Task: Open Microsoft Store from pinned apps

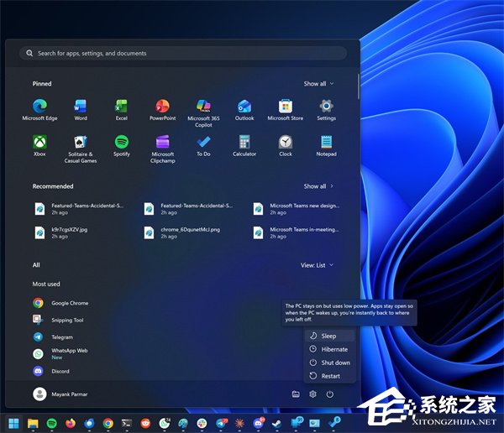Action: (286, 110)
